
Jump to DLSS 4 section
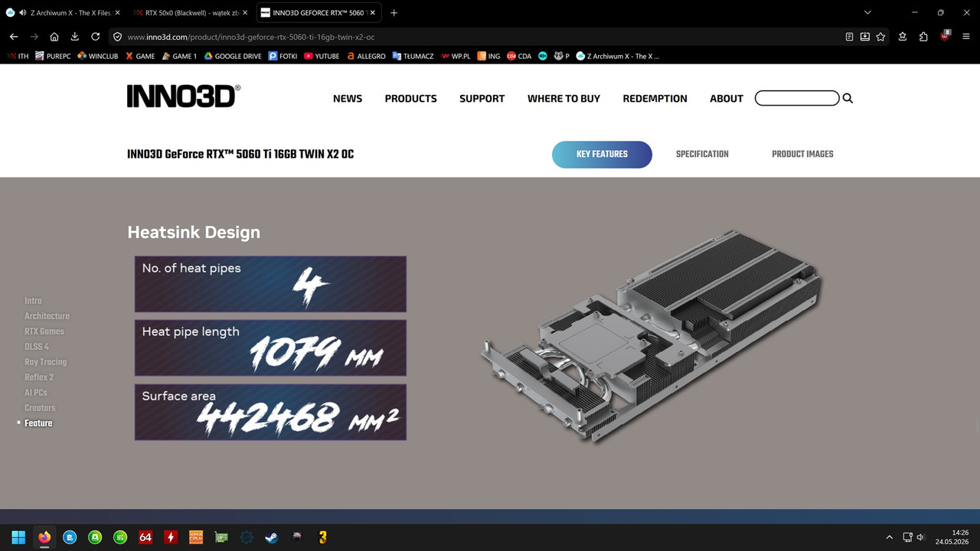coord(37,347)
